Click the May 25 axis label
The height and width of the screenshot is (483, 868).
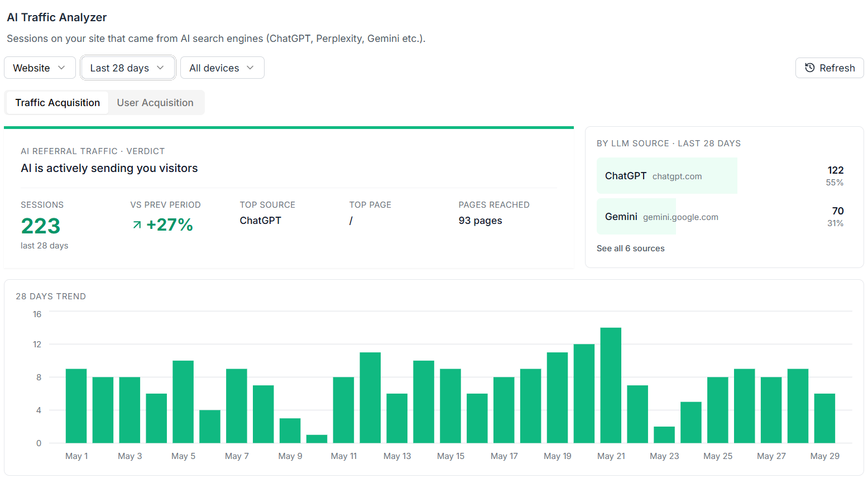pos(718,456)
